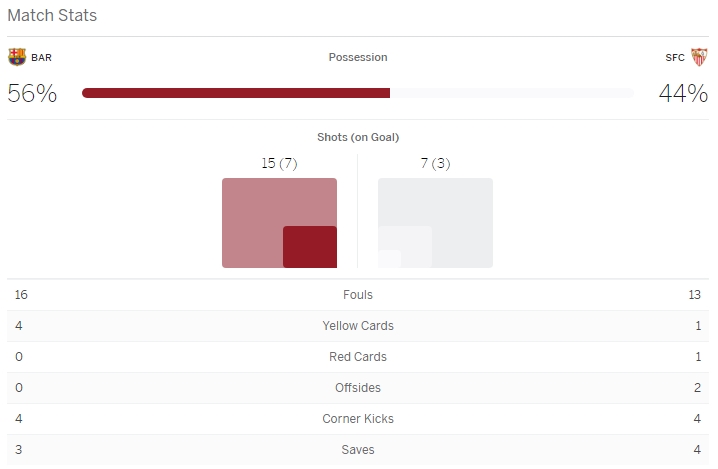Click the Shots (on Goal) label

click(358, 137)
